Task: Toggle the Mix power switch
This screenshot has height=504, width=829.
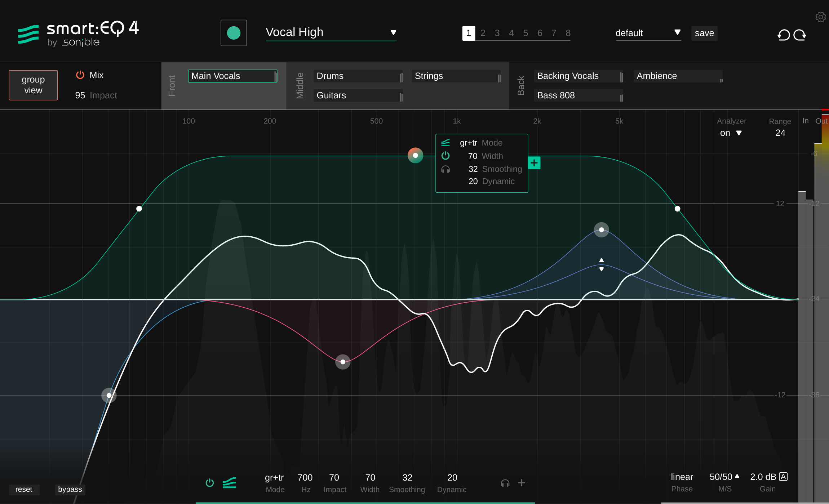Action: 80,75
